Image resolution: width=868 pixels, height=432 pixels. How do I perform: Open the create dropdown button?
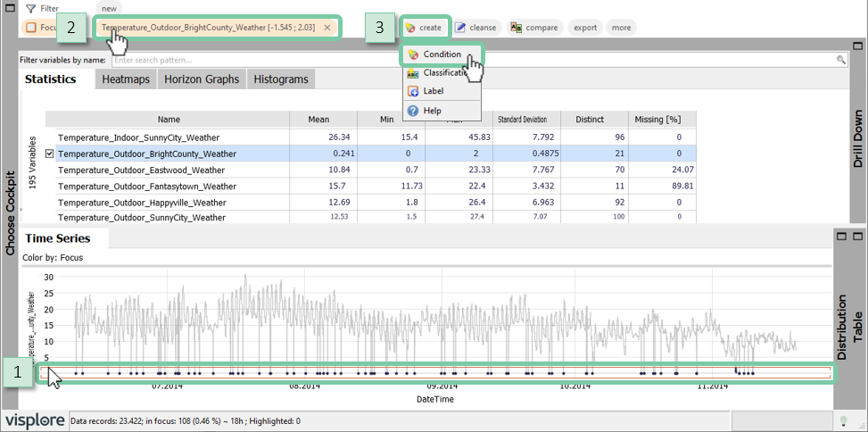click(x=424, y=28)
